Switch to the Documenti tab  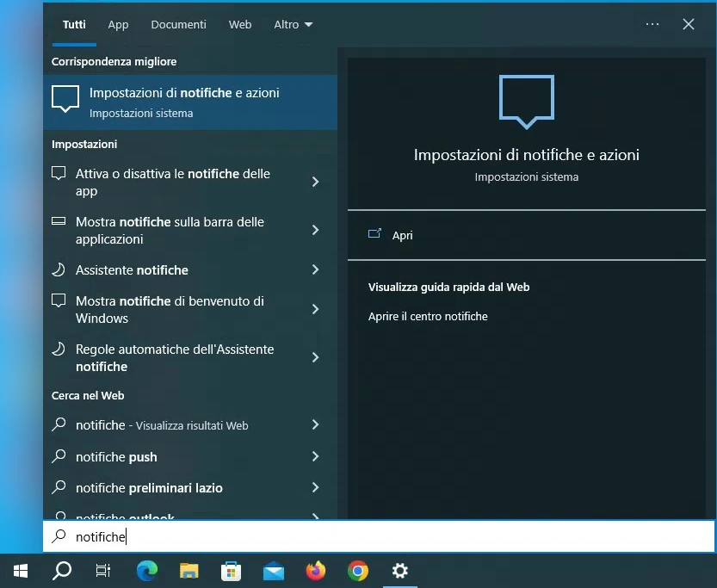(x=178, y=24)
